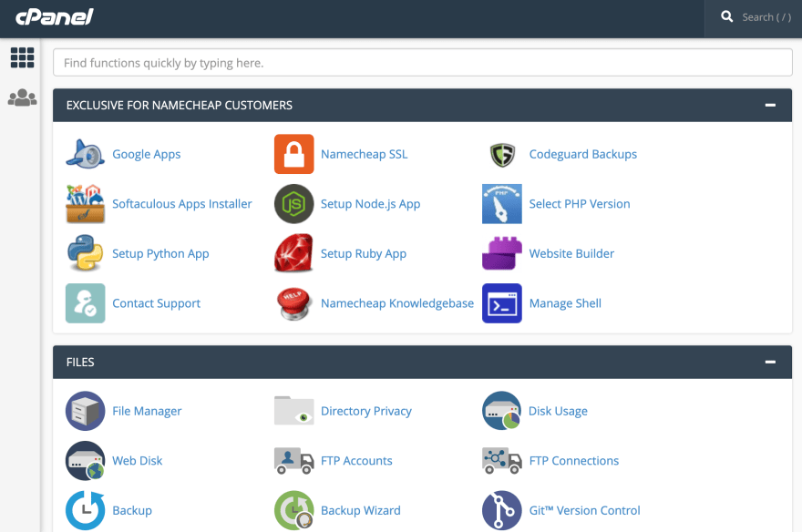802x532 pixels.
Task: Open the Codeguard Backups shield icon
Action: (x=502, y=154)
